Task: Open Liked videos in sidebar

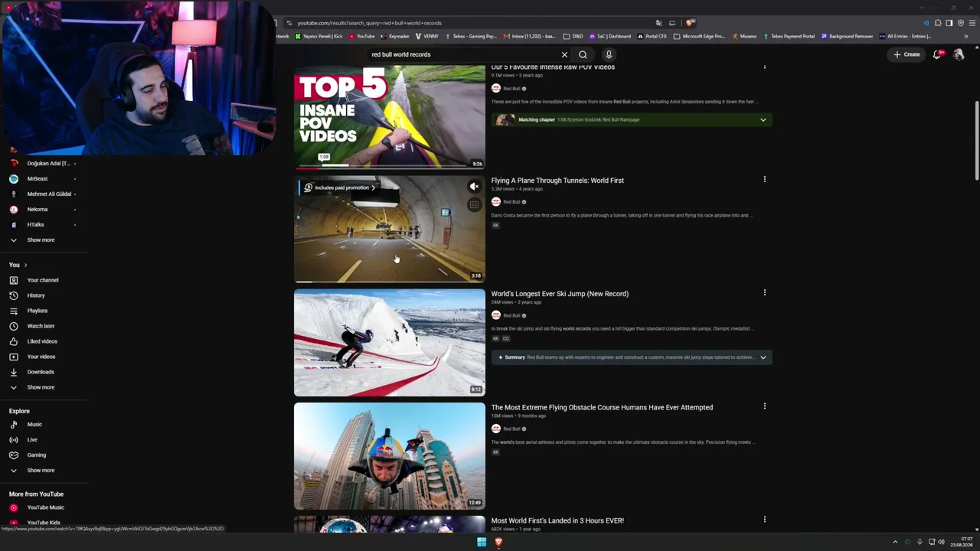Action: pos(42,341)
